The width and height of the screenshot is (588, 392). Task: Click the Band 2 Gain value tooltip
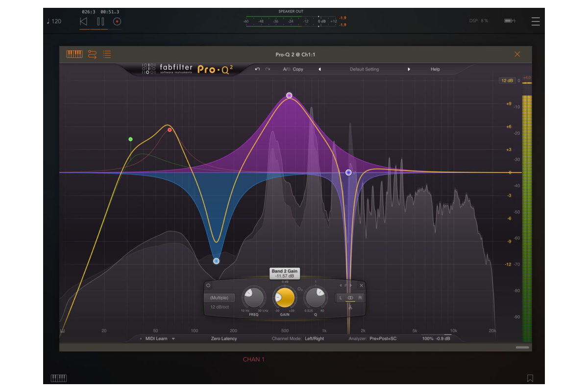(284, 274)
